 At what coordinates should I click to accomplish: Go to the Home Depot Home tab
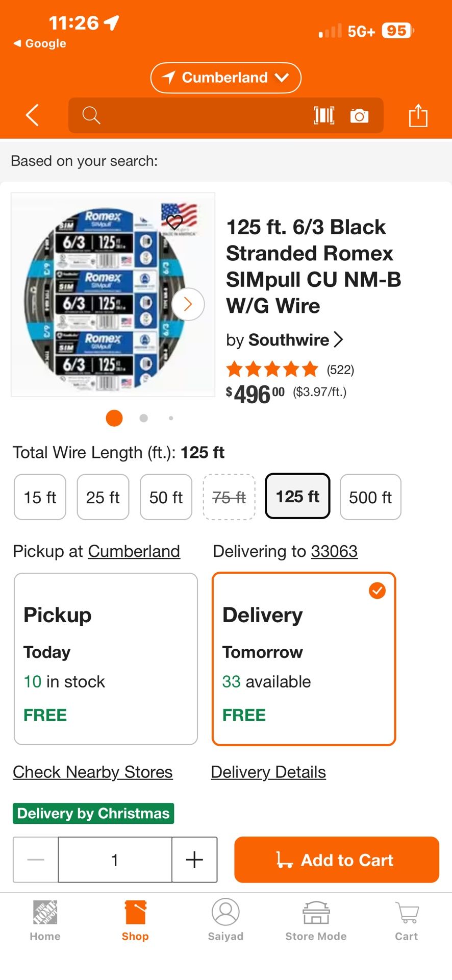[45, 920]
